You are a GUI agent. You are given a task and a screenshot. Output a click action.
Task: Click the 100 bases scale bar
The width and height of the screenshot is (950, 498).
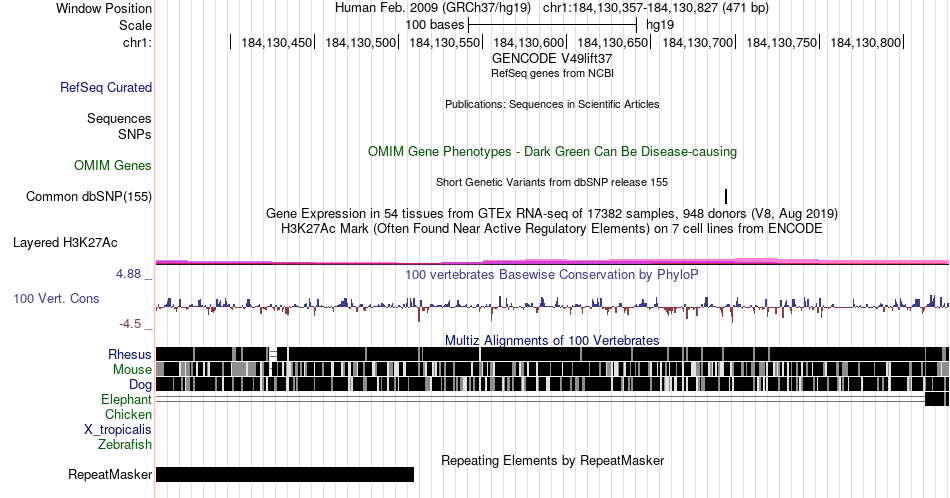coord(553,25)
